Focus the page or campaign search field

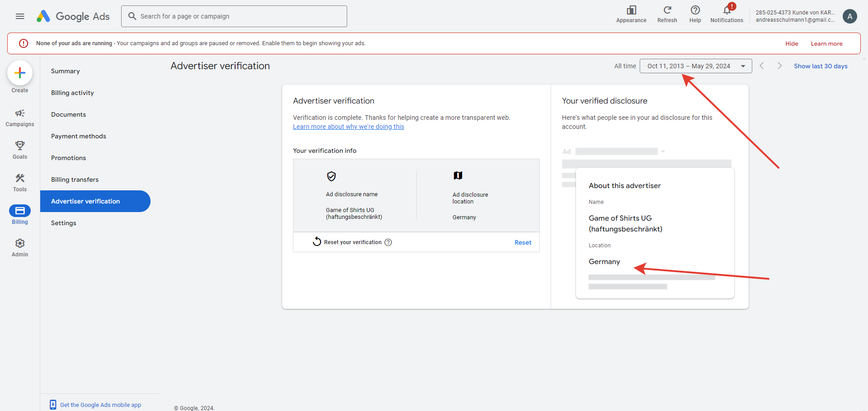coord(234,16)
